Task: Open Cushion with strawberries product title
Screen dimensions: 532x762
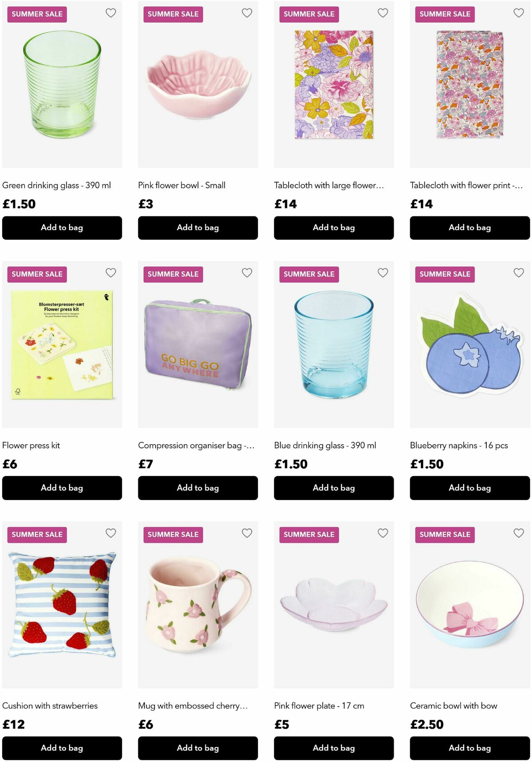Action: click(50, 706)
